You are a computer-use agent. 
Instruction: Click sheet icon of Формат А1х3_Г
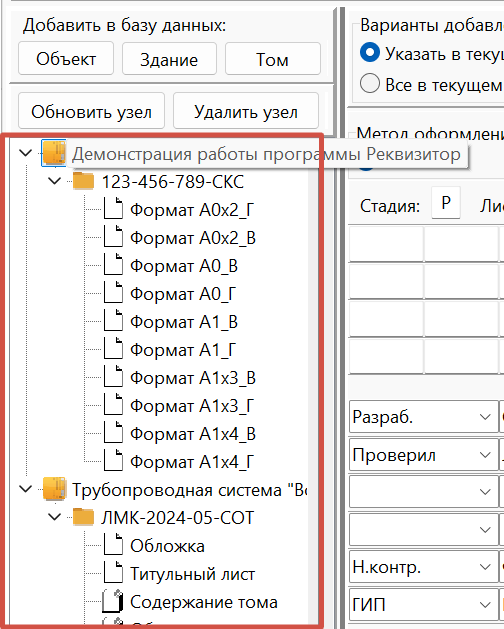113,405
